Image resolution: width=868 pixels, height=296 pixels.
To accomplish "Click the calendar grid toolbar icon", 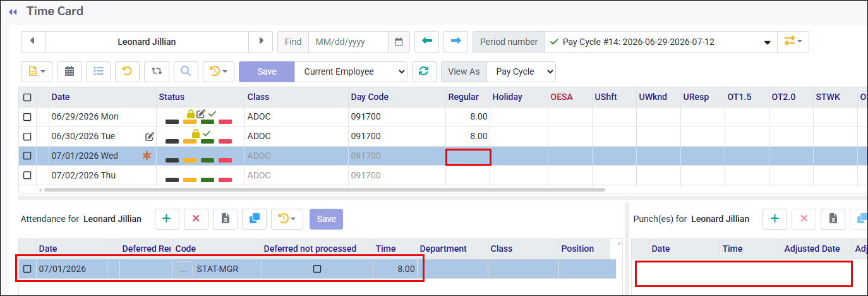I will (69, 71).
